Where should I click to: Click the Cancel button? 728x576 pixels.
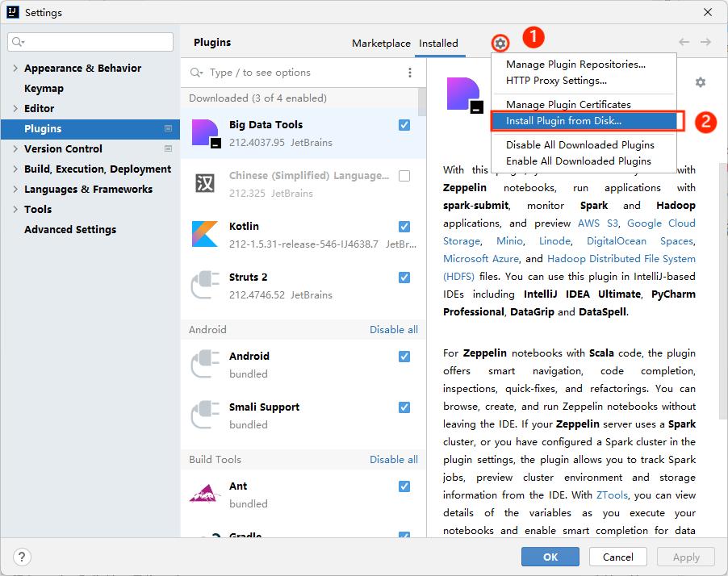[618, 557]
